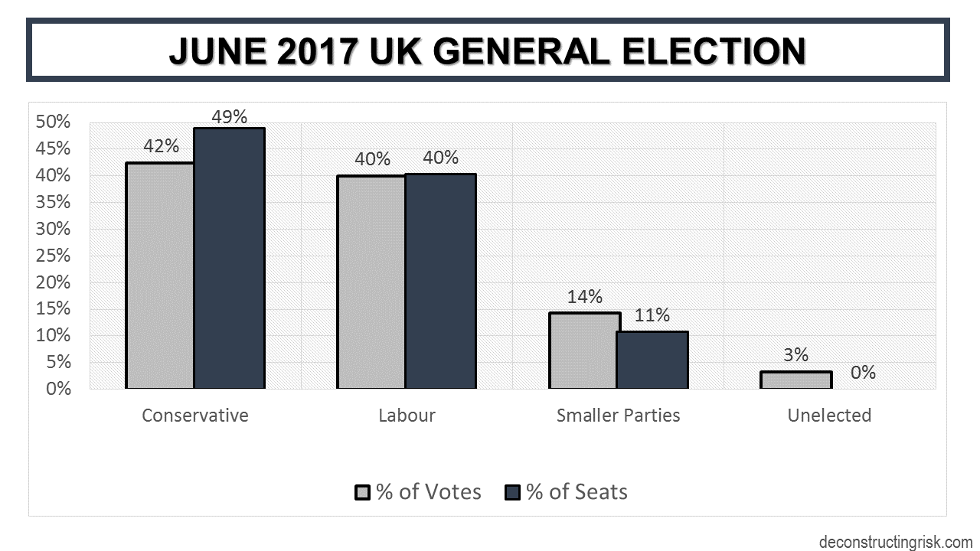Click the 14% data label

(585, 297)
